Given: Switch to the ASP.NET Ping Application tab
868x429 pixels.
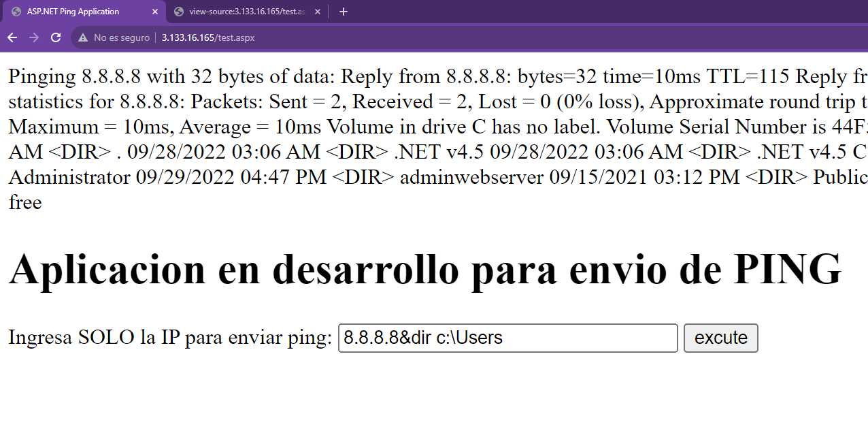Looking at the screenshot, I should click(75, 12).
